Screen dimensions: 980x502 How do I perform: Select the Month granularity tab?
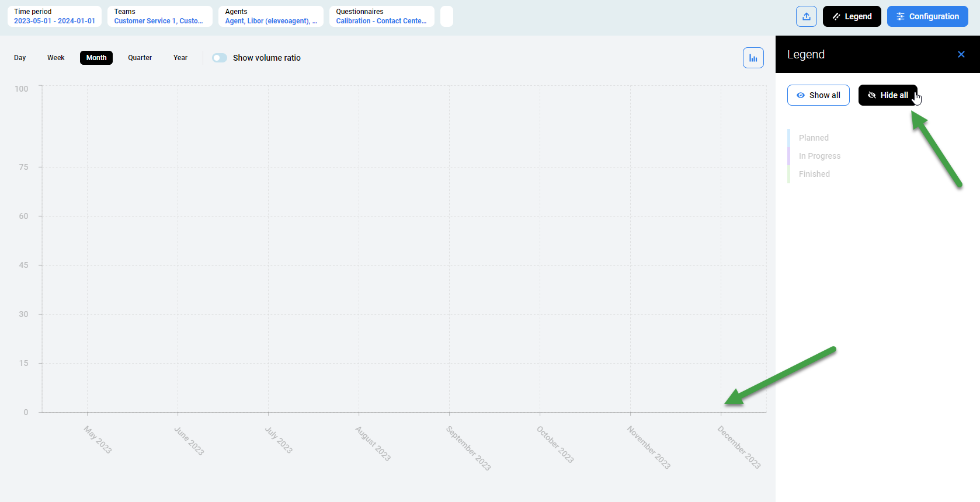point(96,58)
